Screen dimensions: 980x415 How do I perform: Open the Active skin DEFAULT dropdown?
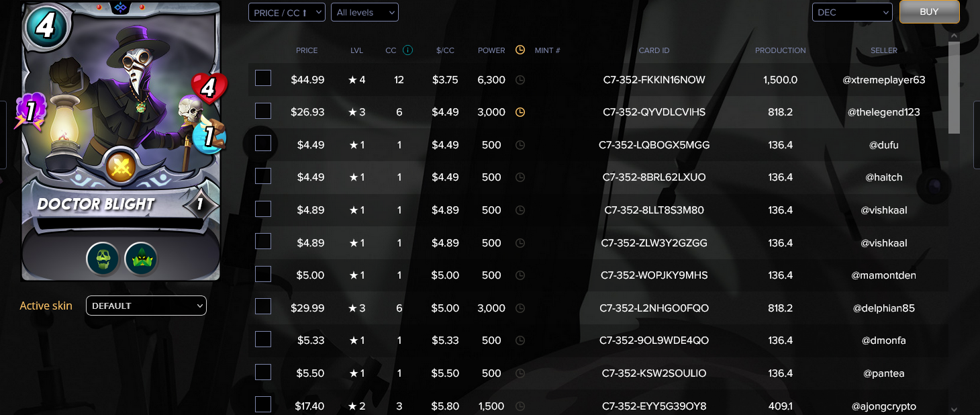(146, 306)
